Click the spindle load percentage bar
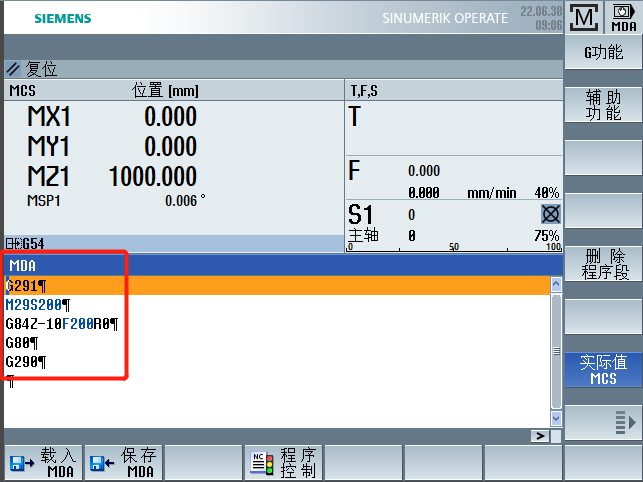This screenshot has height=482, width=643. click(453, 248)
